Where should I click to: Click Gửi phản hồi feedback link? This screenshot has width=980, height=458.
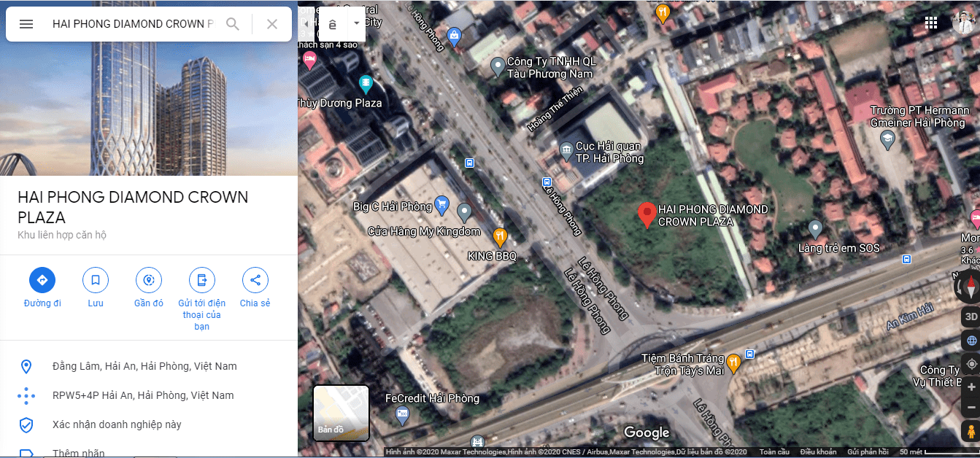(x=868, y=452)
